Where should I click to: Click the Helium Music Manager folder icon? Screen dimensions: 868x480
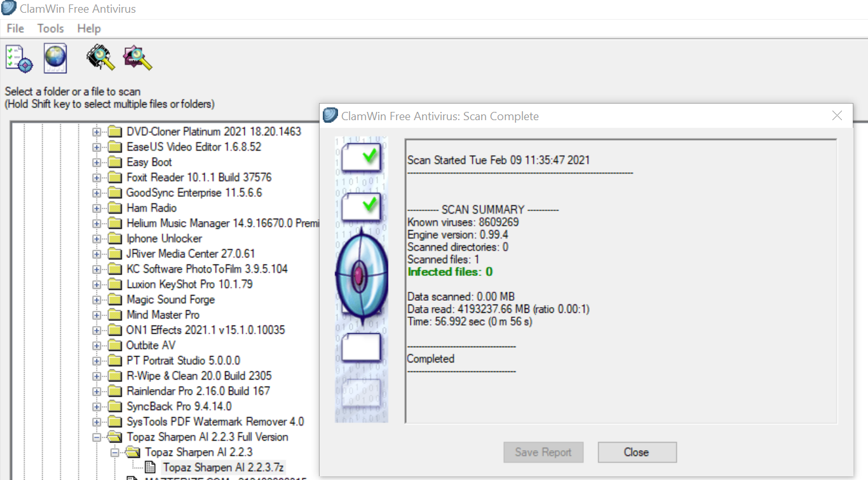tap(114, 223)
